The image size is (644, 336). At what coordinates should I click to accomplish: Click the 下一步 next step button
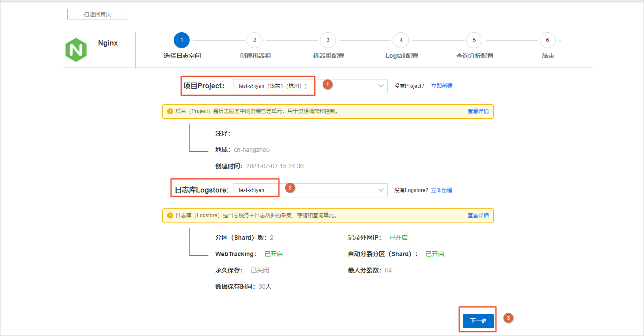pyautogui.click(x=478, y=321)
